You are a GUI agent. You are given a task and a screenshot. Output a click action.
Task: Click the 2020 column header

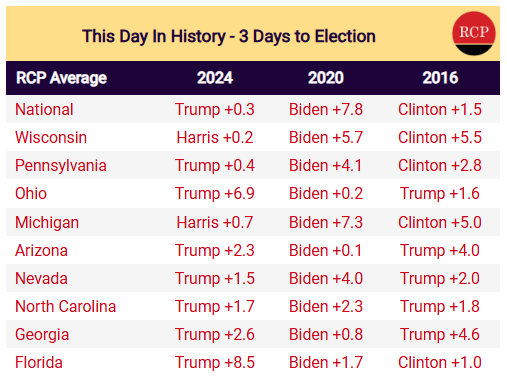click(x=326, y=78)
